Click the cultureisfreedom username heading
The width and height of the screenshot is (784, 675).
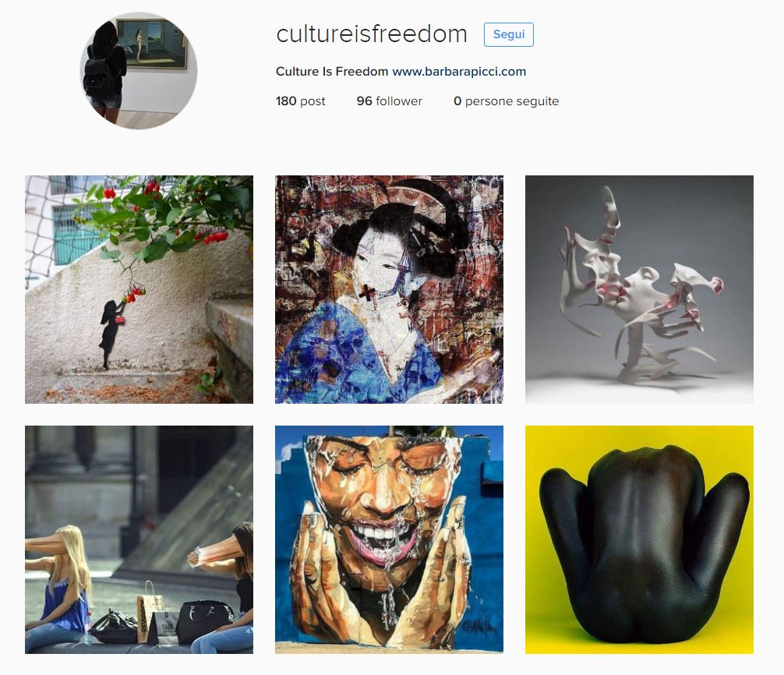(x=372, y=34)
